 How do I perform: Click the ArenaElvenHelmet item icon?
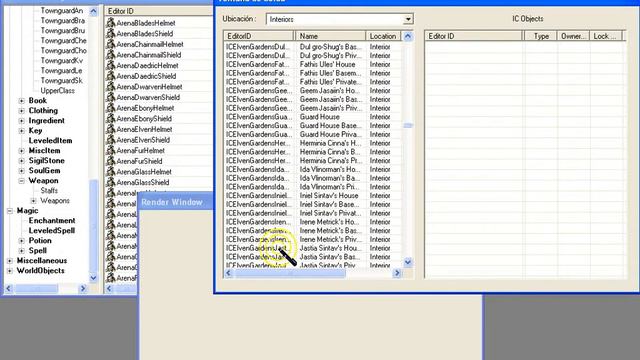tap(111, 129)
